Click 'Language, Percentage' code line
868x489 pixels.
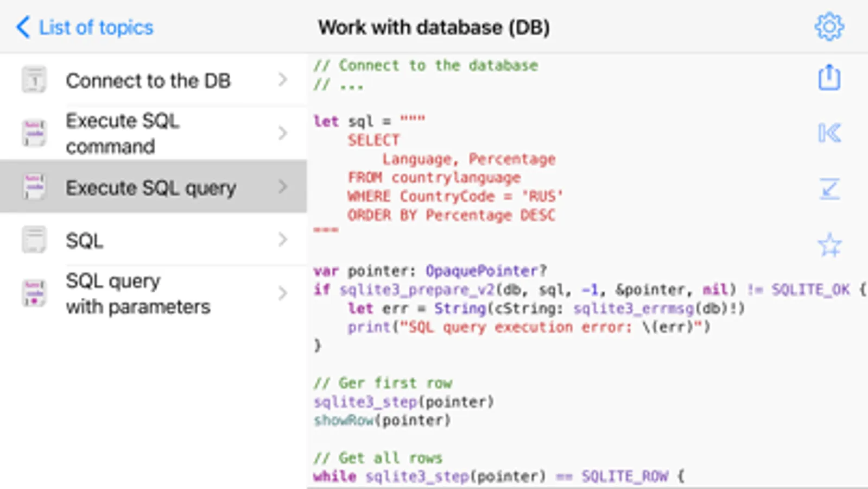(469, 159)
